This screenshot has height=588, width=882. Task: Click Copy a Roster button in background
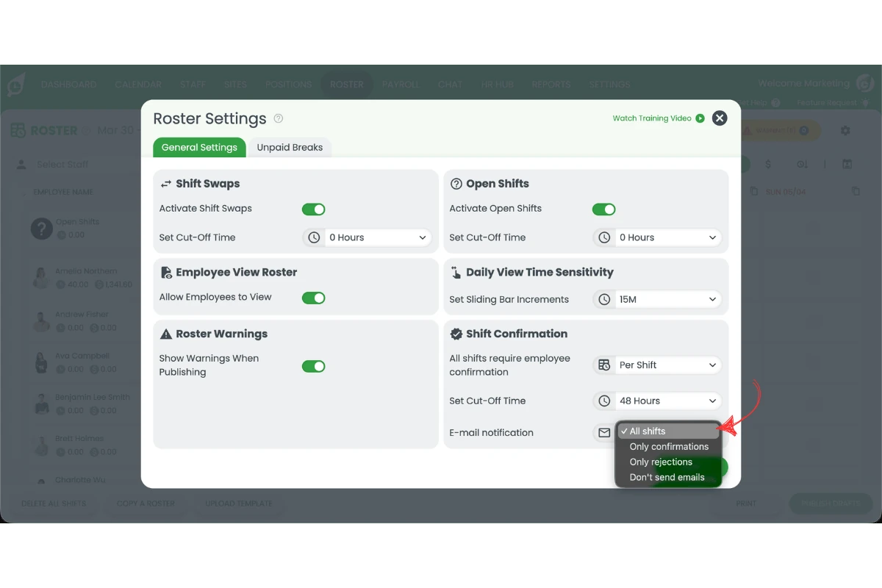[x=146, y=503]
